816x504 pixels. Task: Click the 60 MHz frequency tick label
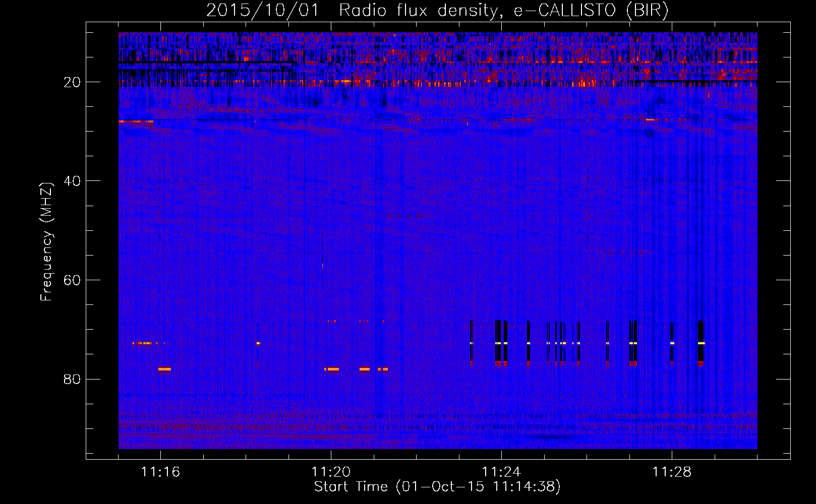point(72,280)
